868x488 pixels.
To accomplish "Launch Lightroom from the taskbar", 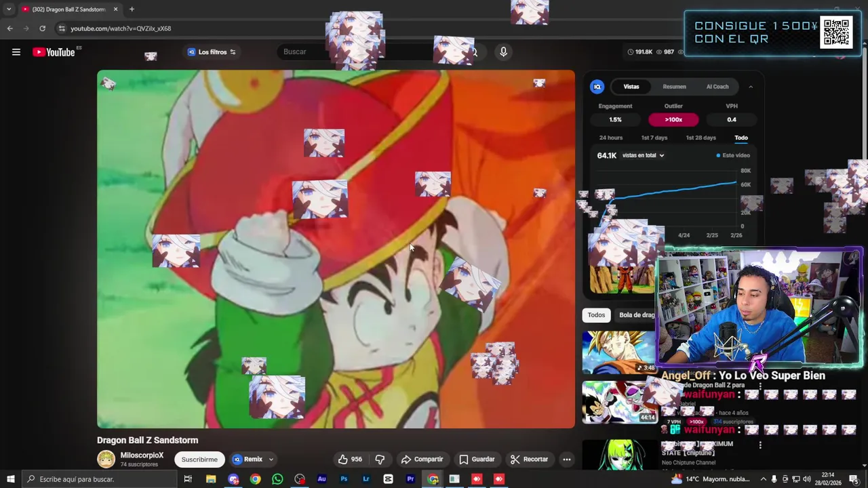I will pyautogui.click(x=366, y=479).
